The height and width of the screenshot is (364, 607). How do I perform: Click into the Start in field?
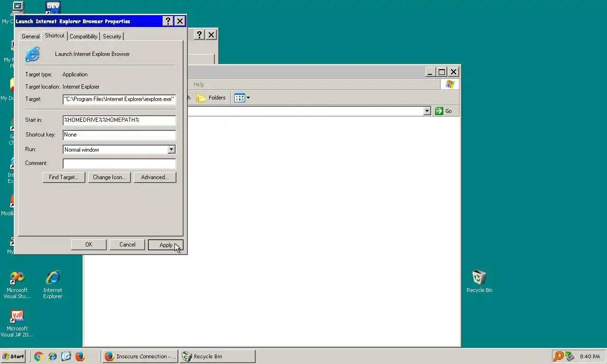click(x=119, y=120)
